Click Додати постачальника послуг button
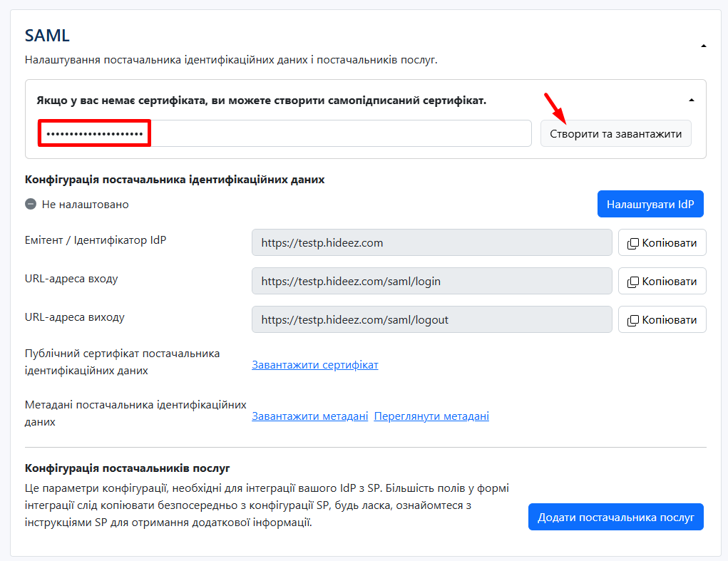The height and width of the screenshot is (561, 728). pyautogui.click(x=615, y=517)
